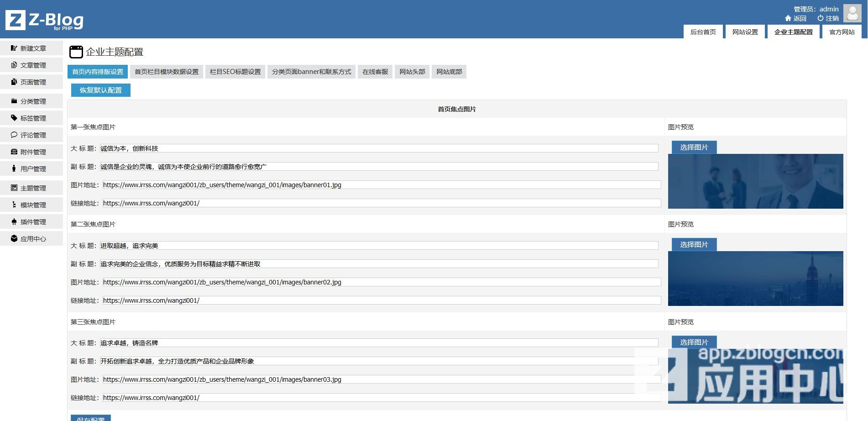Screen dimensions: 868x421
Task: Open 文章管理 in the sidebar
Action: click(x=31, y=65)
